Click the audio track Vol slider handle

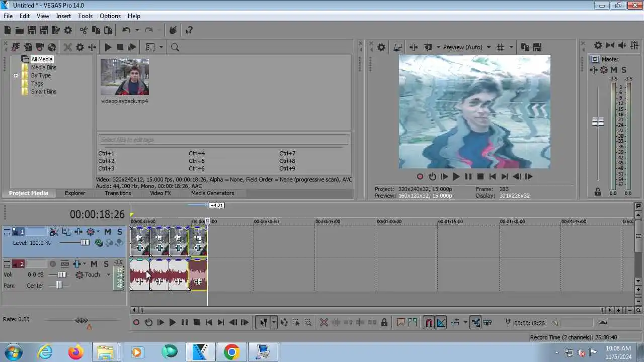click(61, 275)
